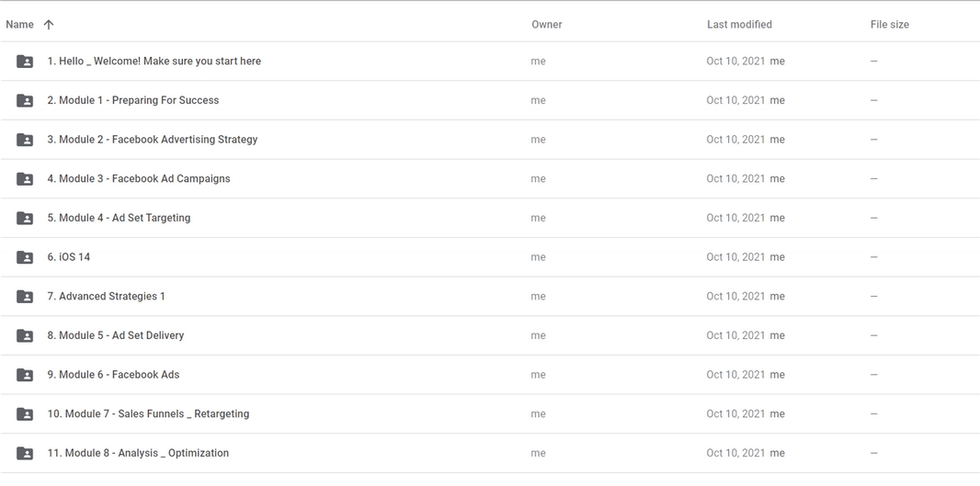Reverse sort order with the Name arrow

point(49,25)
